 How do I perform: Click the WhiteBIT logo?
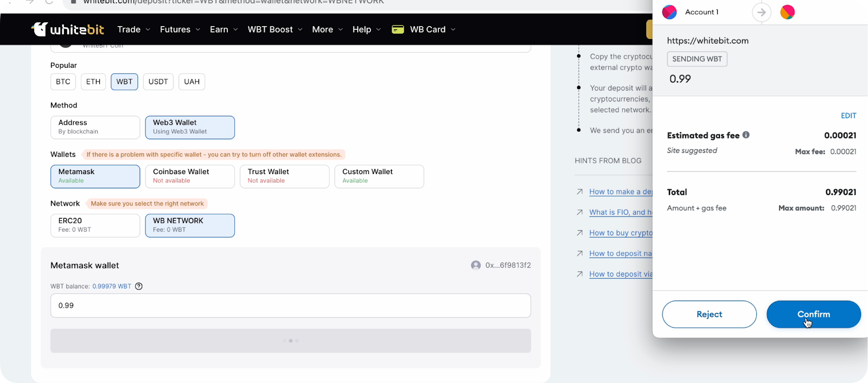pyautogui.click(x=67, y=29)
